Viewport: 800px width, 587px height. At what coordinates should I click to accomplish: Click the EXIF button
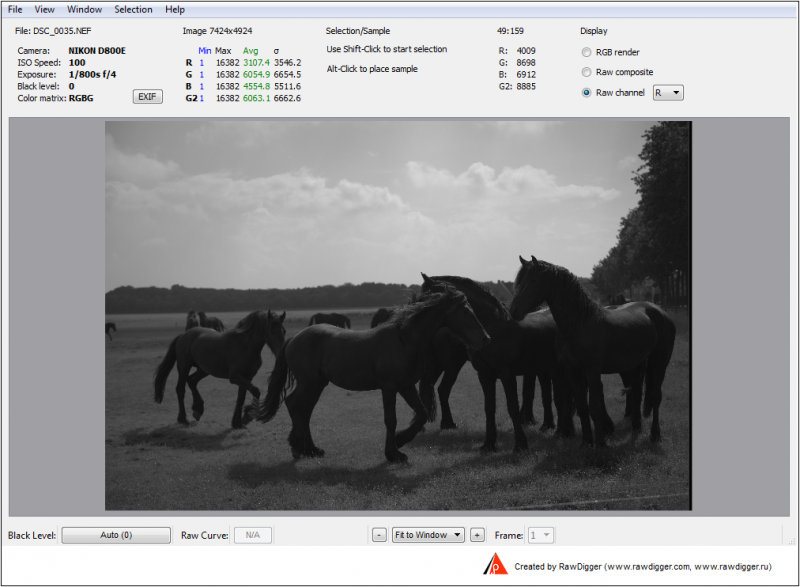pos(147,96)
